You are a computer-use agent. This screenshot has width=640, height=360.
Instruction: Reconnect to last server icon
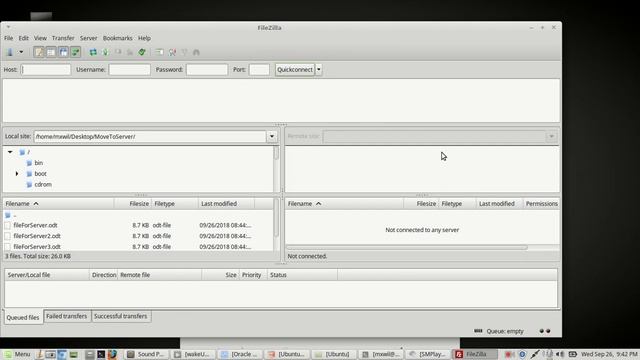pyautogui.click(x=142, y=52)
